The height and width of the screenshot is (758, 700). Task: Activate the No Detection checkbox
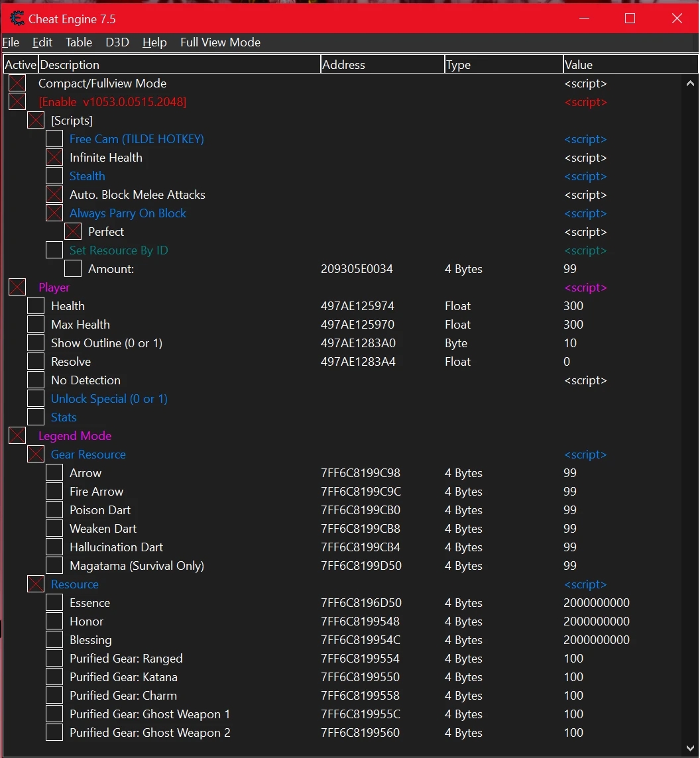[x=36, y=380]
